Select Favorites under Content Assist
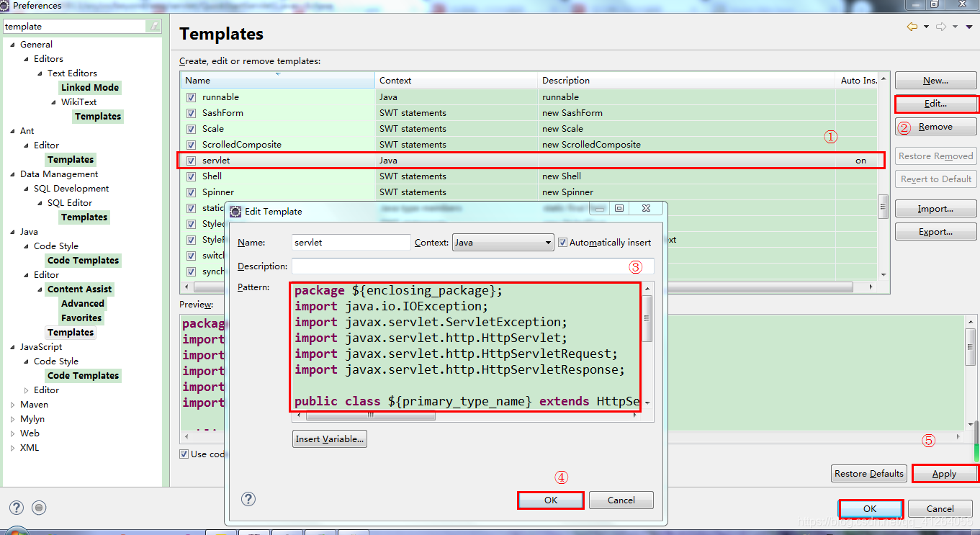 tap(81, 318)
